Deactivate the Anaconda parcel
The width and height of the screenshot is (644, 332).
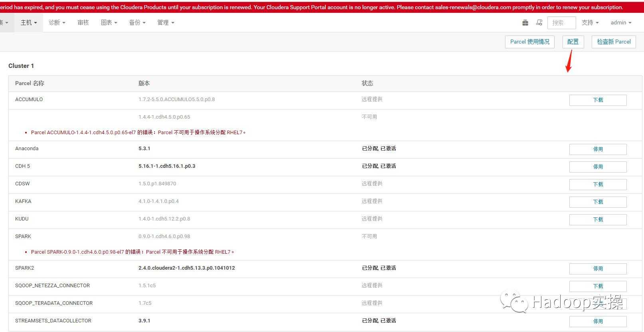tap(598, 149)
